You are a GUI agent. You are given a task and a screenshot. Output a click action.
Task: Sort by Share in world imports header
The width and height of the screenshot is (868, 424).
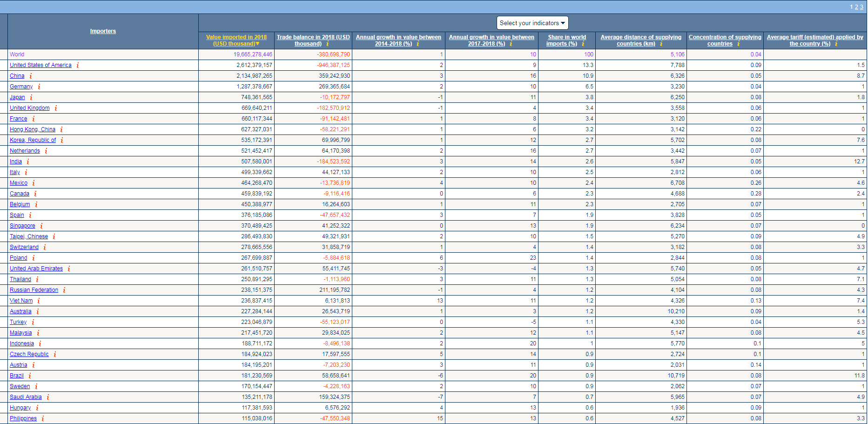(x=566, y=40)
